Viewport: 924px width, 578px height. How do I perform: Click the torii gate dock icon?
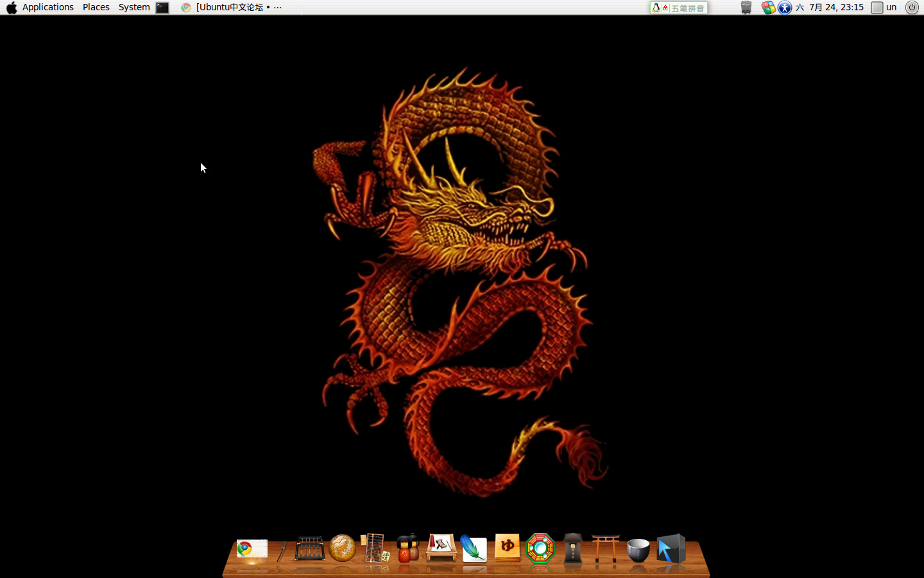coord(606,549)
